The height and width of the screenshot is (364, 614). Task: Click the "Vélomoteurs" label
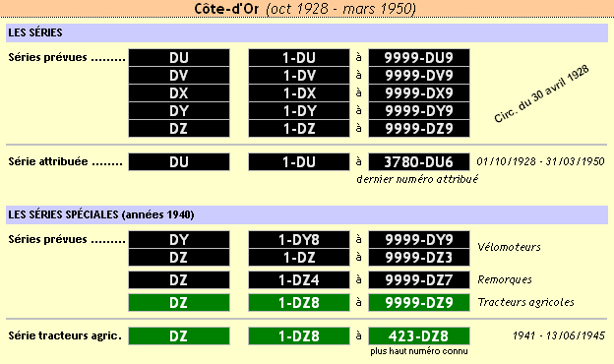[x=509, y=247]
